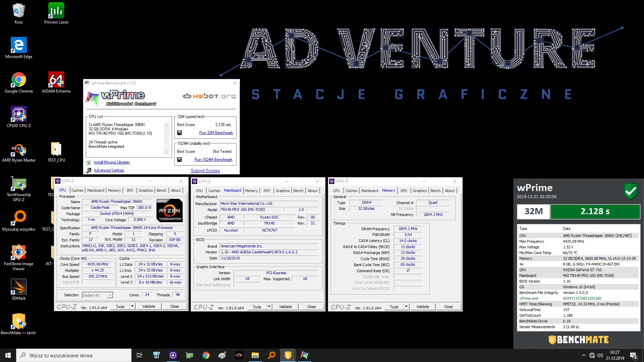Viewport: 644px width, 362px height.
Task: Launch AIDA64 Extreme from the desktop
Action: click(x=56, y=82)
